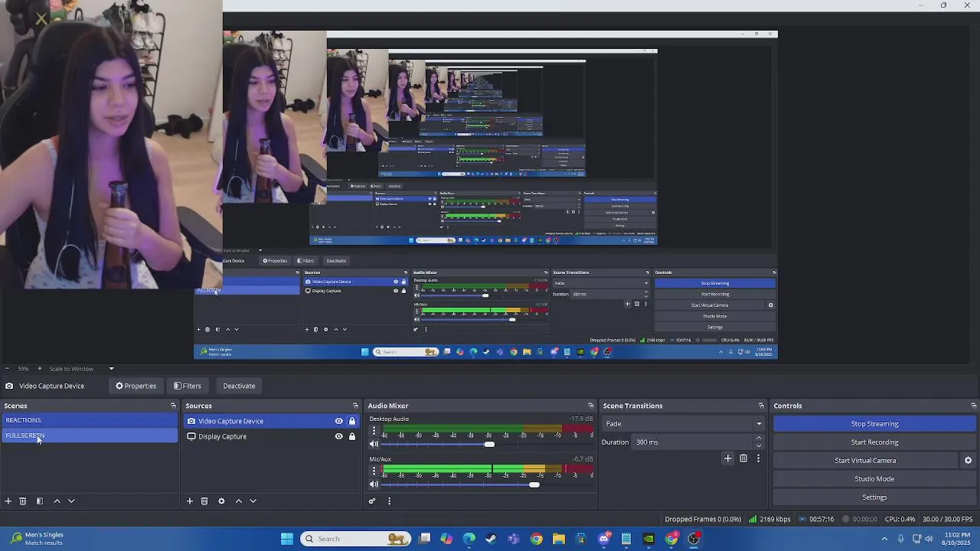Open Men's Singles match results widget
Viewport: 980px width, 551px height.
[x=38, y=539]
